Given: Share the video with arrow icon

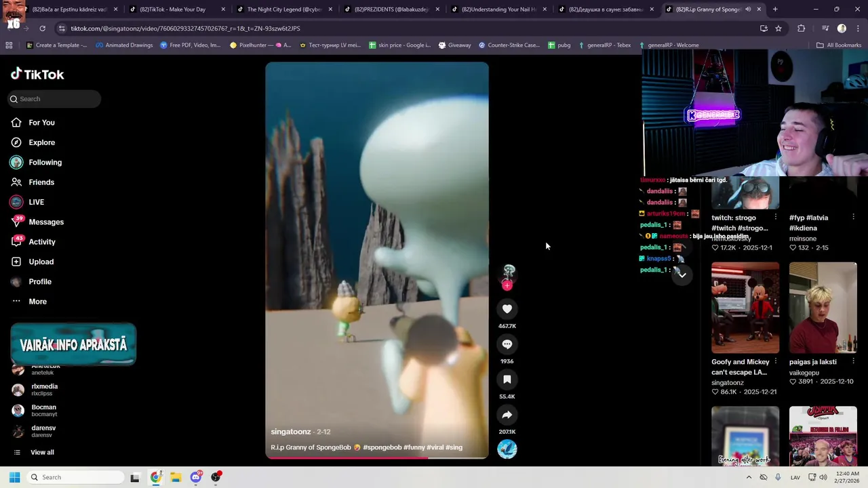Looking at the screenshot, I should [x=507, y=415].
